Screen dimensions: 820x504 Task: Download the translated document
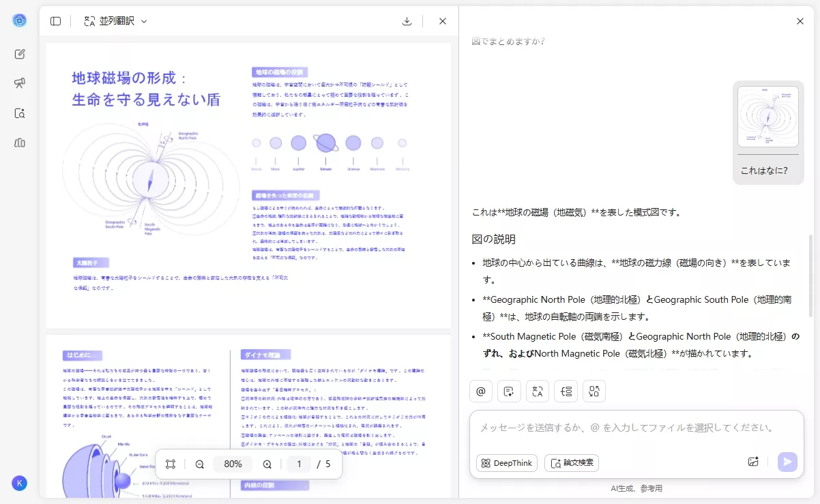click(407, 21)
